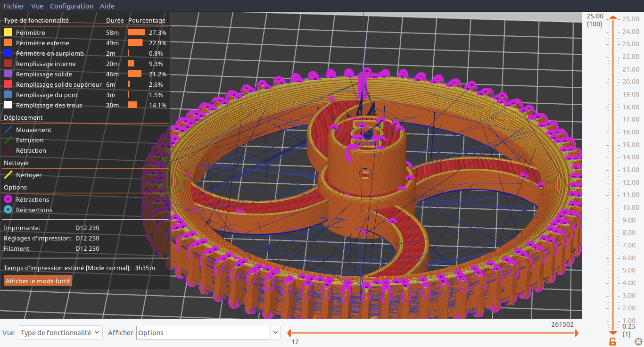Toggle the red Rétraction line icon
The image size is (644, 347).
8,150
